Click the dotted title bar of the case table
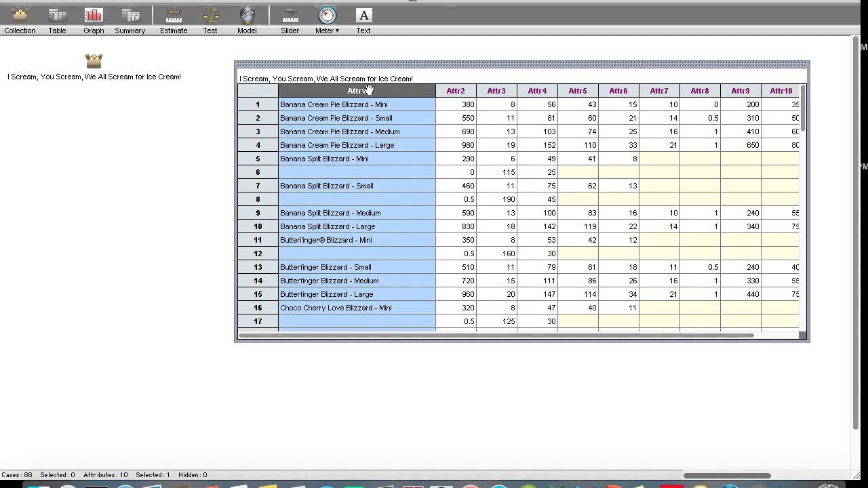868x488 pixels. coord(521,64)
